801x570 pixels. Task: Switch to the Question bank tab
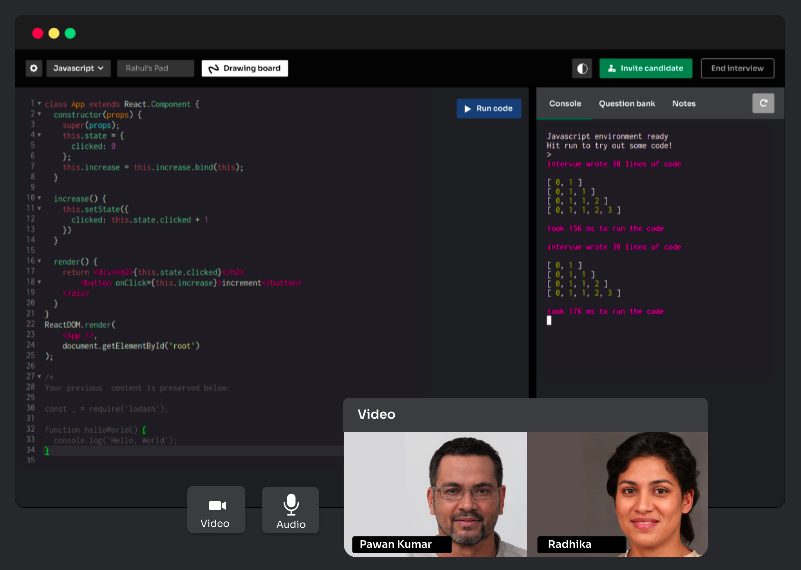pyautogui.click(x=627, y=104)
